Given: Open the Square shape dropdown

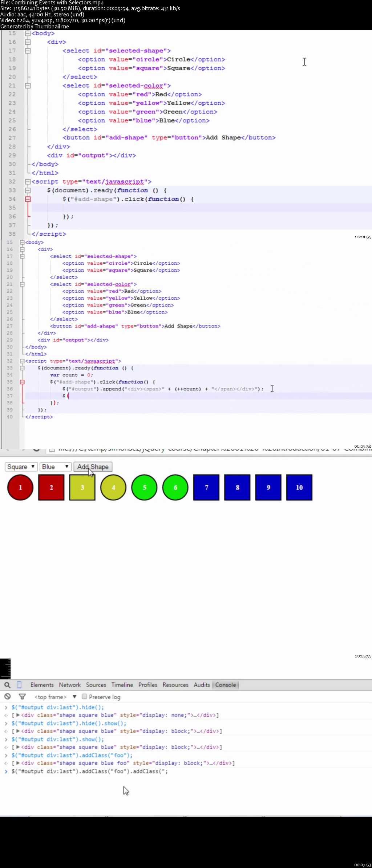Looking at the screenshot, I should (20, 467).
